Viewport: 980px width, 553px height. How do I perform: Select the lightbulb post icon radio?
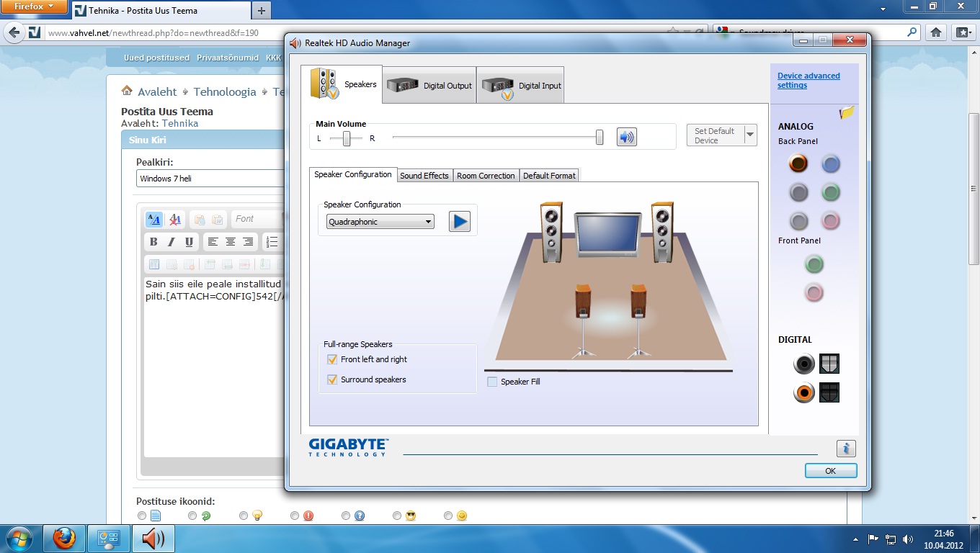[244, 516]
